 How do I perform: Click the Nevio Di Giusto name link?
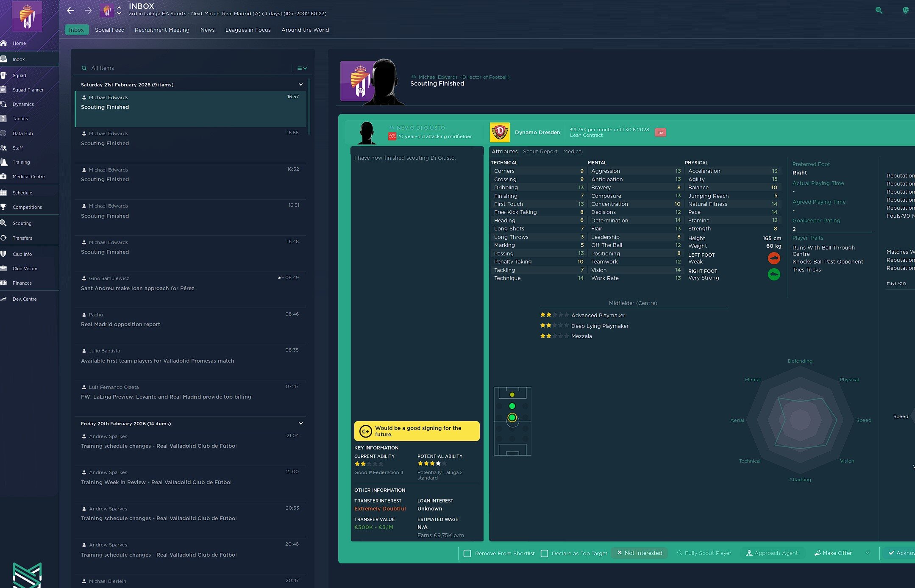[x=420, y=128]
